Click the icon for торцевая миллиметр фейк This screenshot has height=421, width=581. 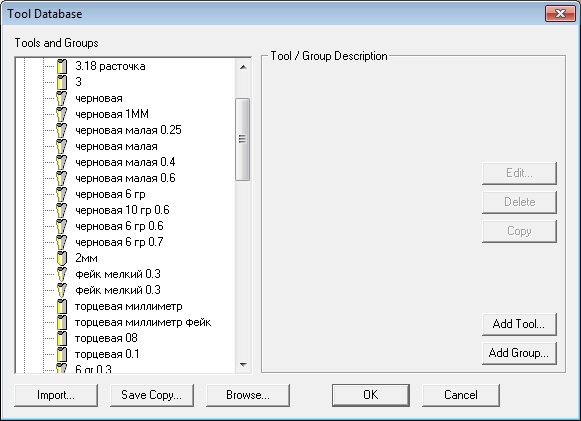pos(62,322)
